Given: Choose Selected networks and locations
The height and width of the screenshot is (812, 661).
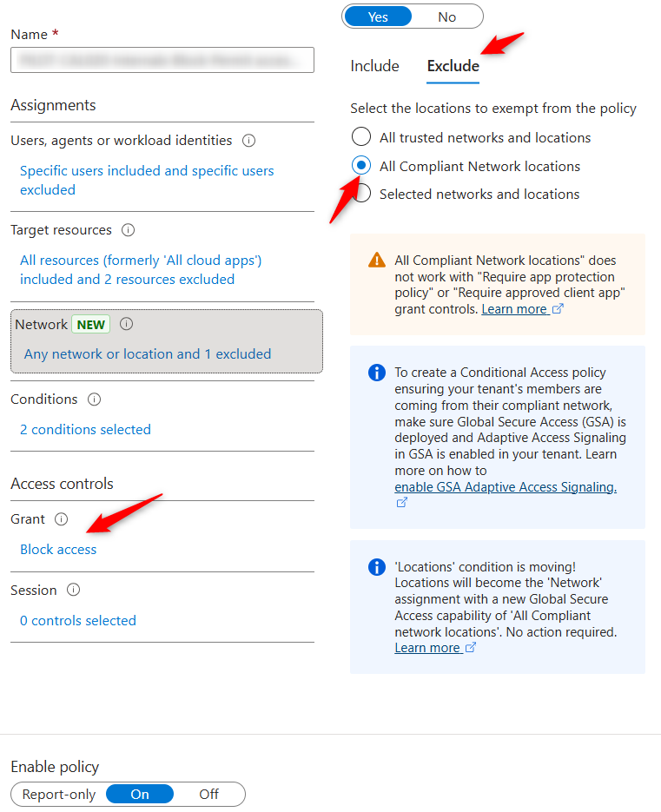Looking at the screenshot, I should coord(361,194).
